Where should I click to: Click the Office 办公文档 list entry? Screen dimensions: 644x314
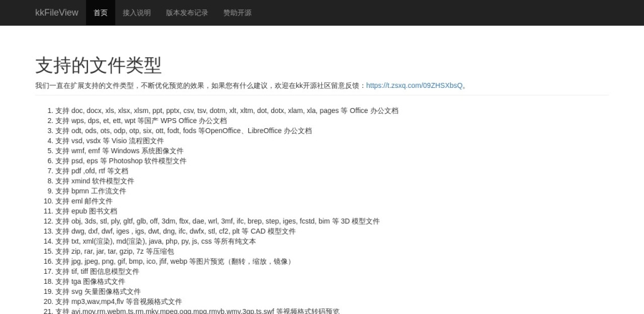coord(226,111)
